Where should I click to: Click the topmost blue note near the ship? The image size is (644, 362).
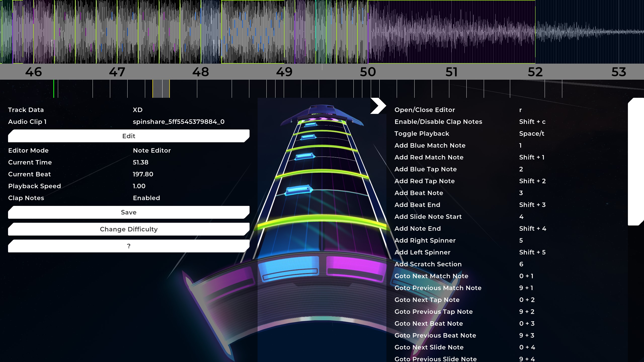point(310,124)
